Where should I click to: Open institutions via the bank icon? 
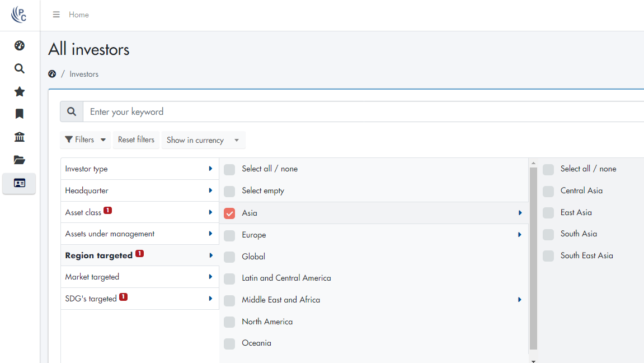[x=19, y=137]
